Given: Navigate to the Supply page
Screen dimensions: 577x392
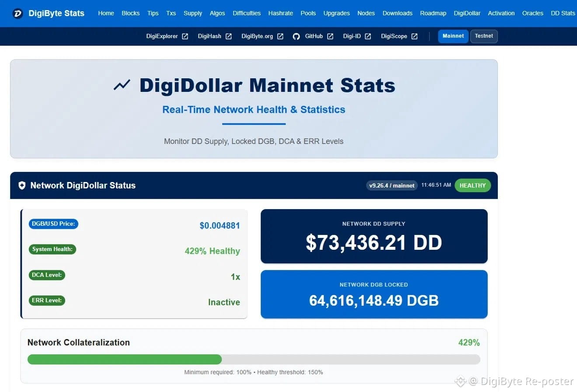Looking at the screenshot, I should 193,13.
